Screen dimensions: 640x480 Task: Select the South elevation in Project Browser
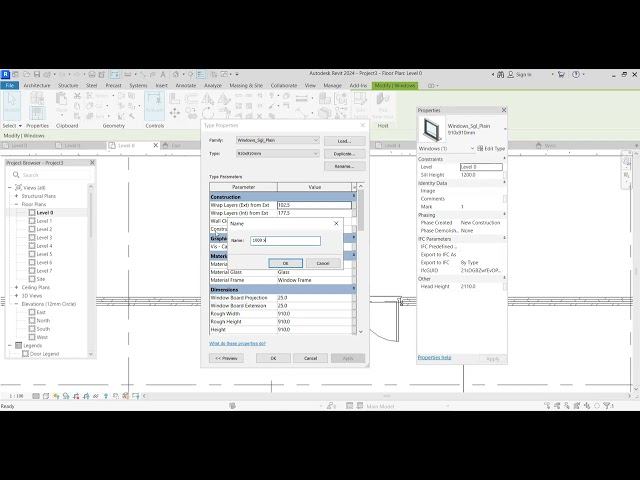pyautogui.click(x=43, y=329)
